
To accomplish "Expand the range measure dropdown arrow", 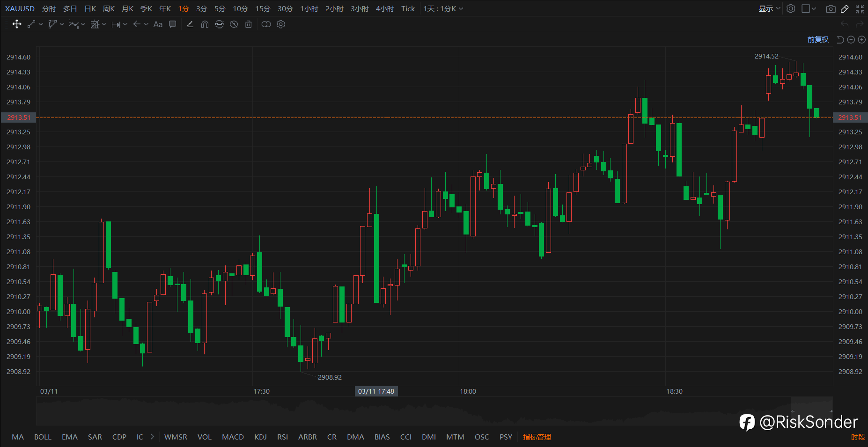I will [x=125, y=24].
